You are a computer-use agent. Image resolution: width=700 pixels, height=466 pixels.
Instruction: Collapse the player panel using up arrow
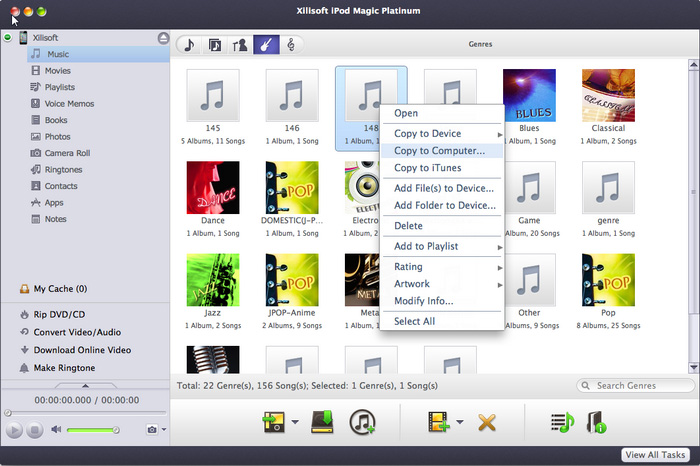pyautogui.click(x=84, y=385)
